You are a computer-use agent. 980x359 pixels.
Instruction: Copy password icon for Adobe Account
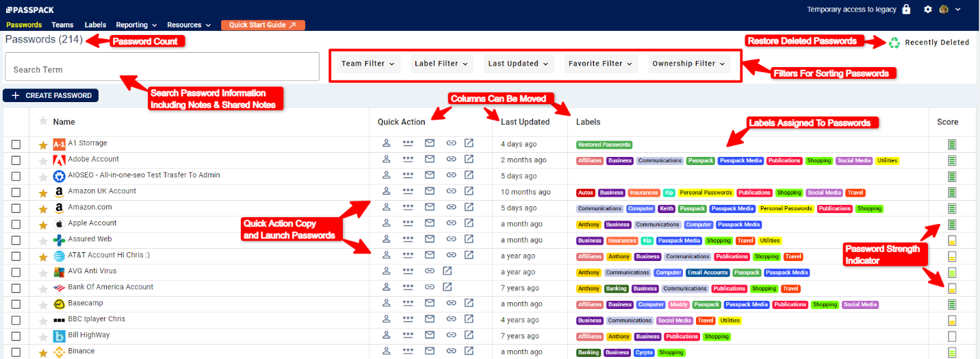pyautogui.click(x=408, y=159)
